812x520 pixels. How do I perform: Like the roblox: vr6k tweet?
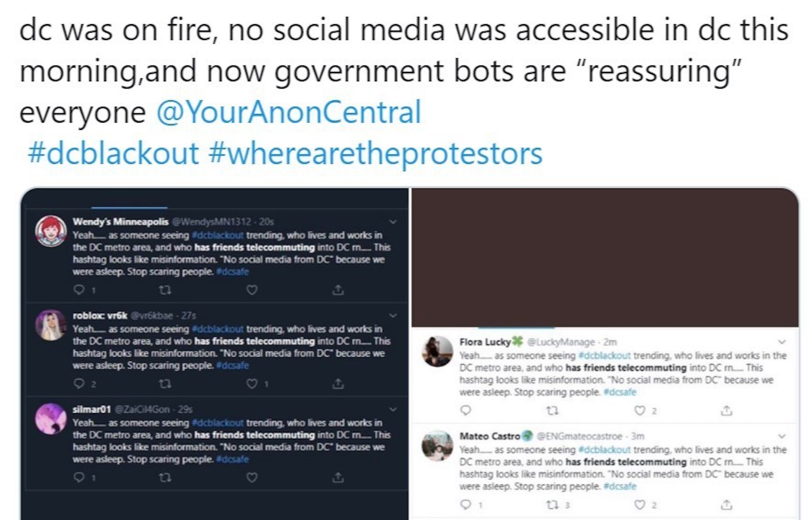coord(252,384)
